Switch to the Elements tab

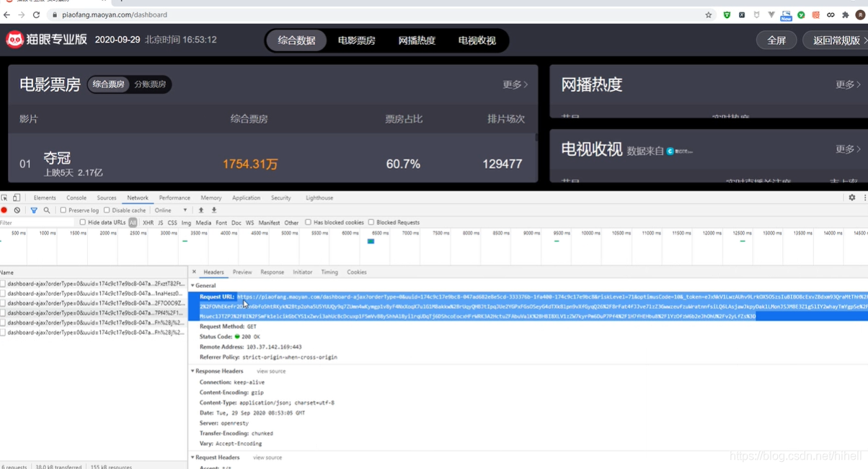[x=45, y=198]
